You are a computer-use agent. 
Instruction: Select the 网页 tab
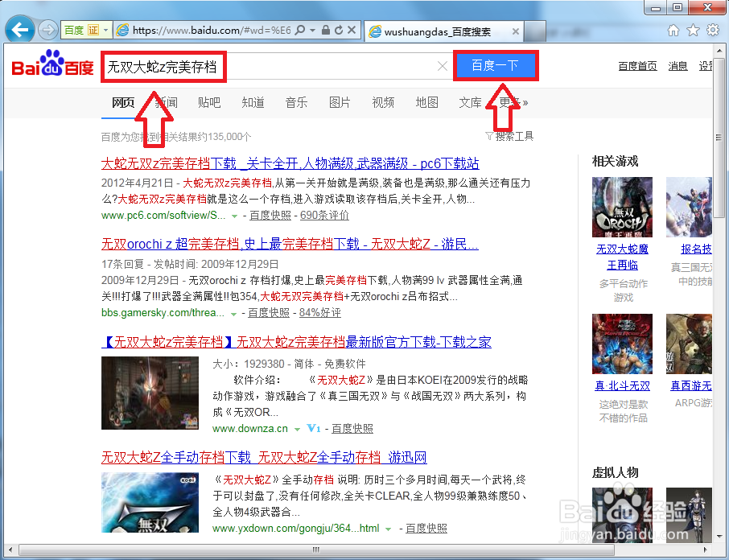(123, 102)
